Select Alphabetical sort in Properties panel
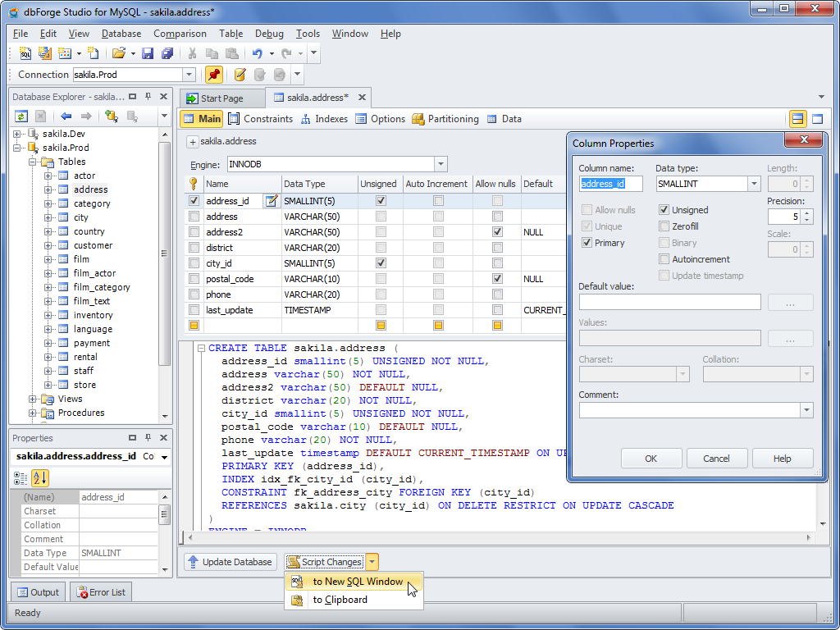Viewport: 840px width, 630px height. click(40, 477)
